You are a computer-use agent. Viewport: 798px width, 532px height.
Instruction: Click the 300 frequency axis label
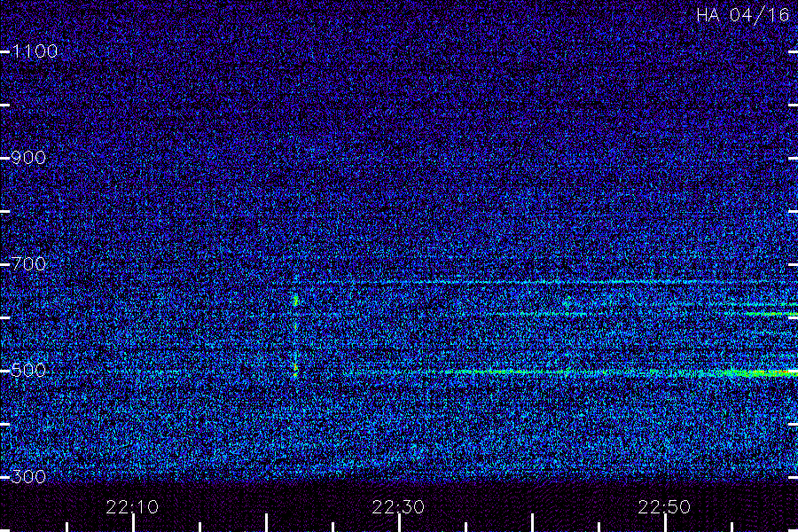pos(28,476)
